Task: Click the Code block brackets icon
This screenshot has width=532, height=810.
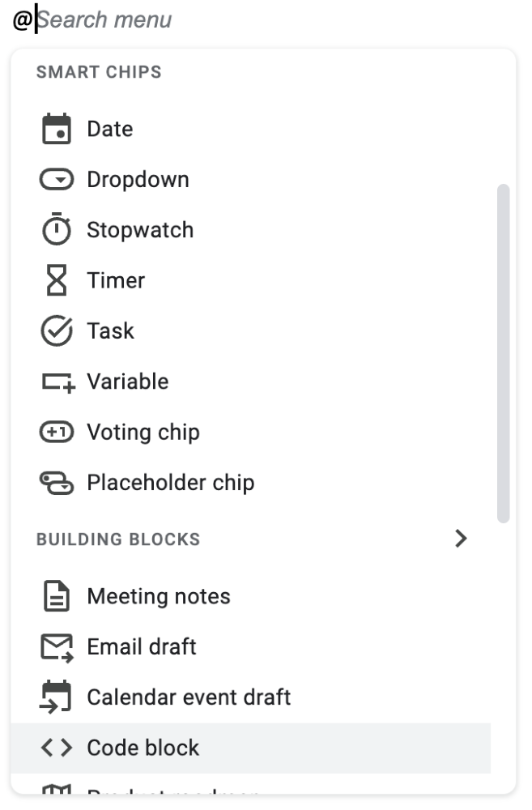Action: pos(57,748)
